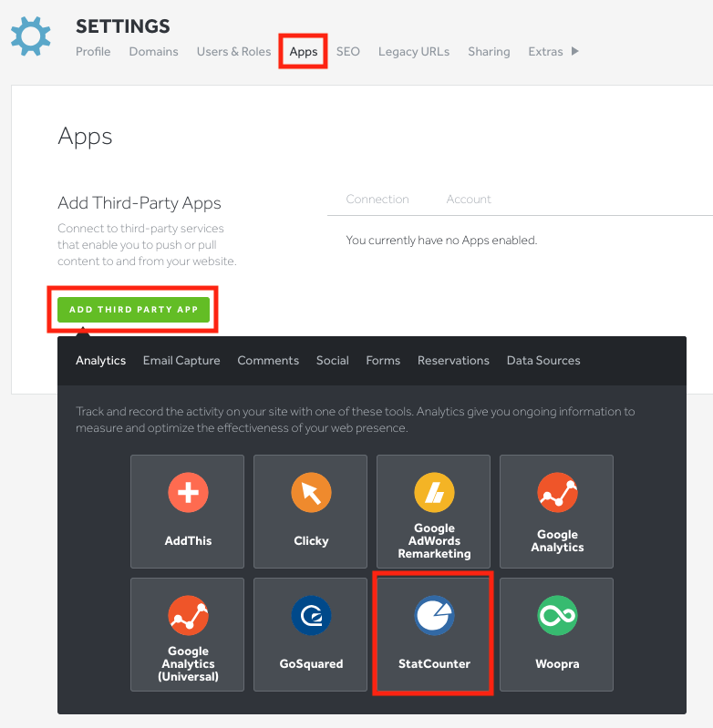Open the Data Sources tab

[x=543, y=361]
